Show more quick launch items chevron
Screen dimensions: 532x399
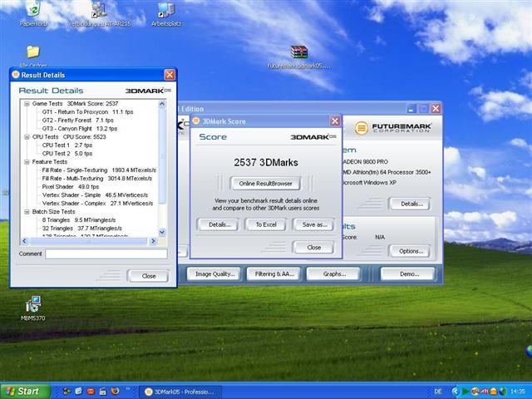click(x=128, y=389)
